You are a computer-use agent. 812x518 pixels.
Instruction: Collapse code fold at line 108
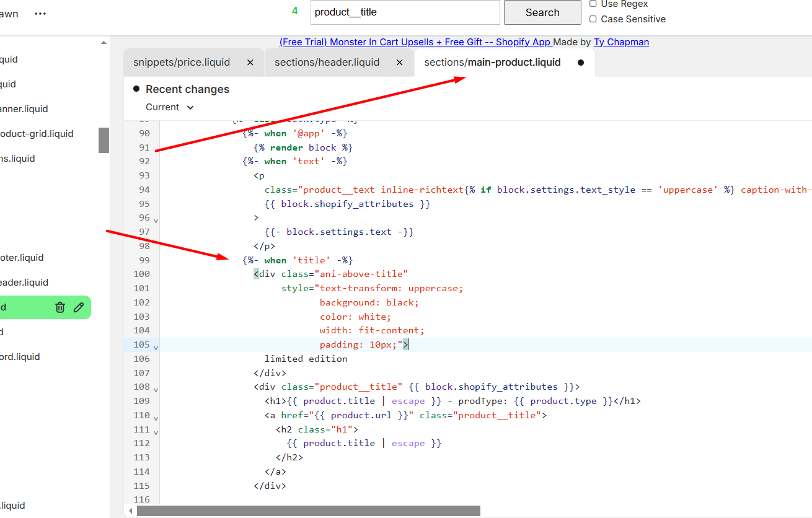coord(156,390)
